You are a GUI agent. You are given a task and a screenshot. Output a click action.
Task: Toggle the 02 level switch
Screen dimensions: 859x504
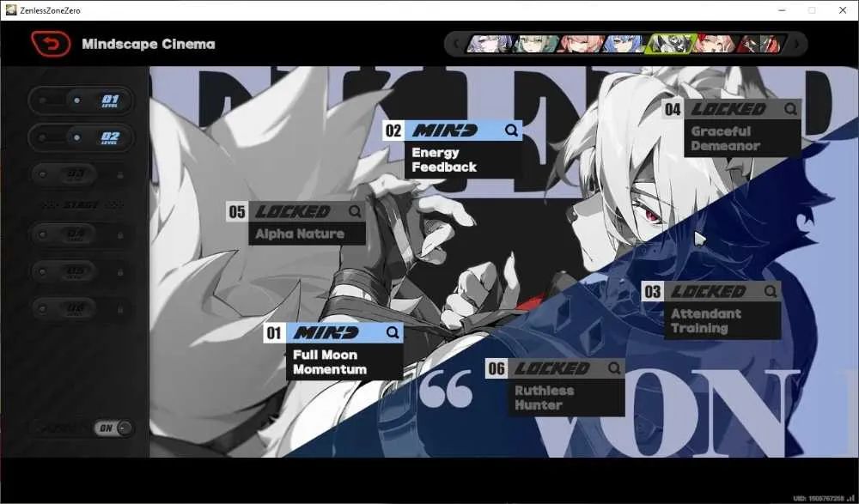click(81, 137)
